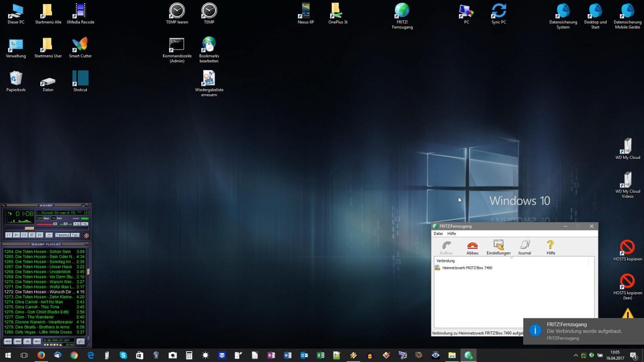Select the Wiedergabeliste erneuern desktop icon
This screenshot has height=362, width=644.
209,84
